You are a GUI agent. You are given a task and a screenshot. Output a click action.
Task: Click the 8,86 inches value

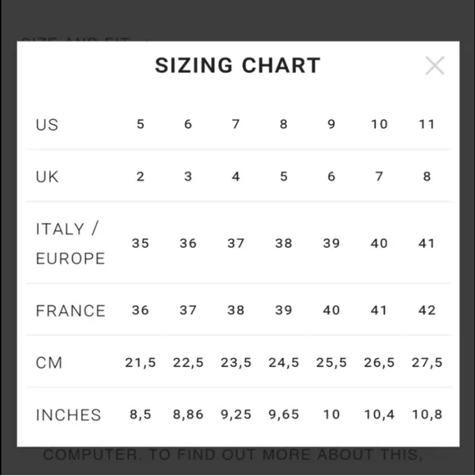click(x=188, y=414)
